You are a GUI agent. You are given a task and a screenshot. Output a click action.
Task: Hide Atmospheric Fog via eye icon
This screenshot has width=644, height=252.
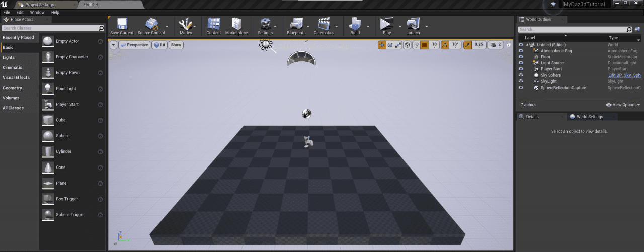521,51
